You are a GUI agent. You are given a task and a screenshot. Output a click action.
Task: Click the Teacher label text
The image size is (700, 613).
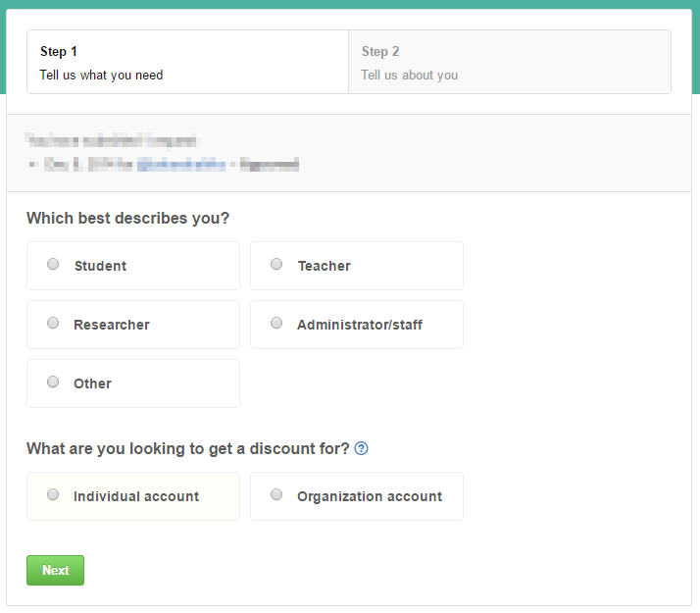pos(325,266)
